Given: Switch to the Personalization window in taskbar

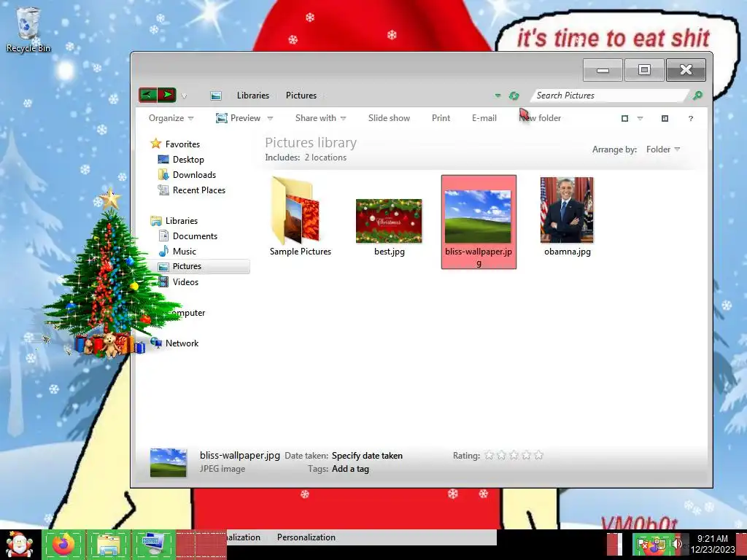Looking at the screenshot, I should (306, 537).
